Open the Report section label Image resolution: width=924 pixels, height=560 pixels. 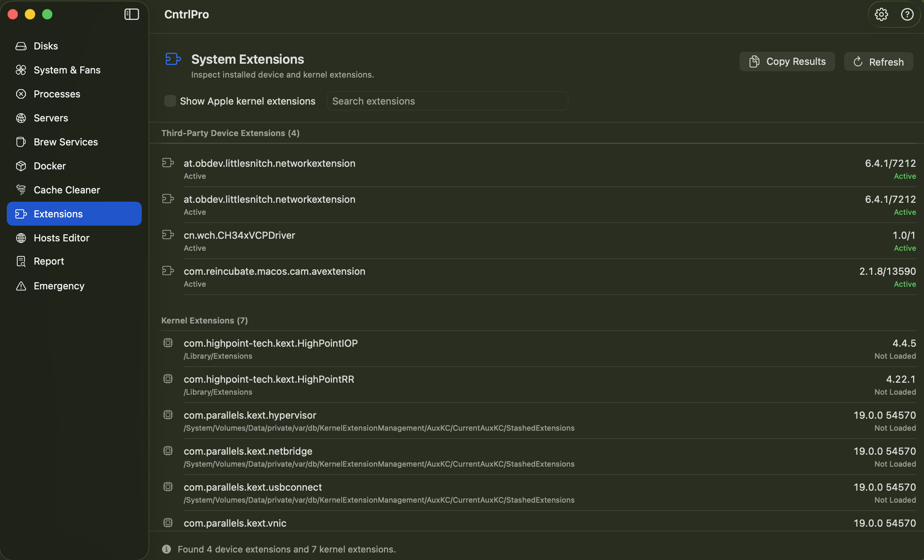pos(49,261)
